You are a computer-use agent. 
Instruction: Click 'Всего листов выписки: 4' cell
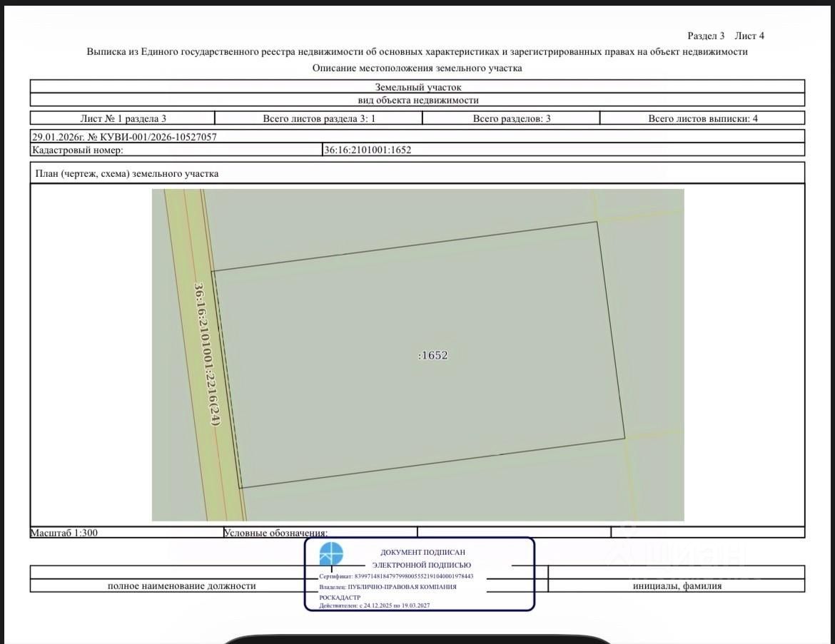click(x=702, y=118)
